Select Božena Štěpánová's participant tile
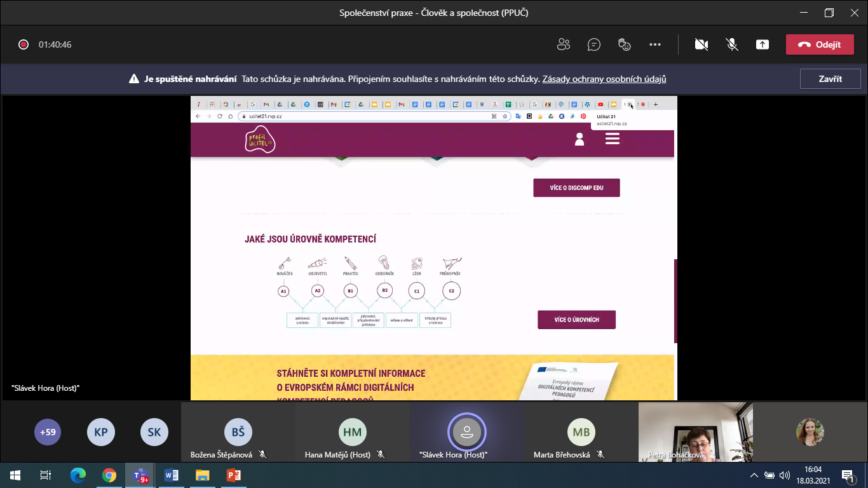The image size is (868, 488). coord(238,433)
